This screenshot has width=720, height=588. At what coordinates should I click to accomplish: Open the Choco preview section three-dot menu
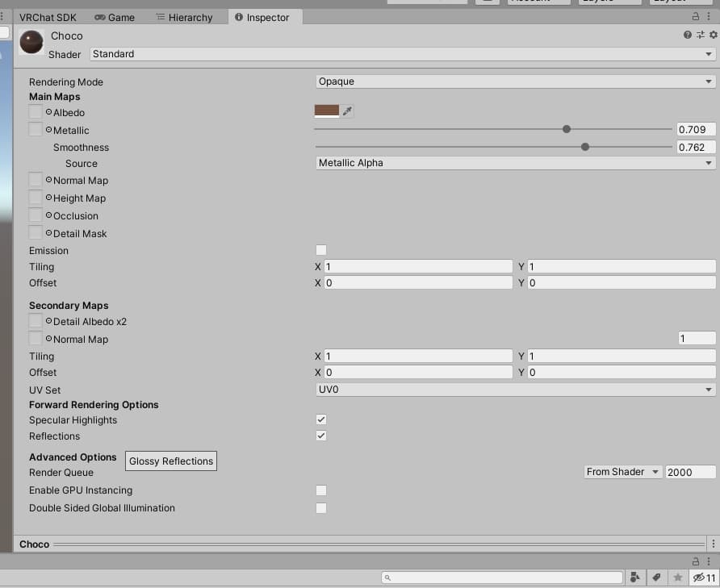coord(713,544)
